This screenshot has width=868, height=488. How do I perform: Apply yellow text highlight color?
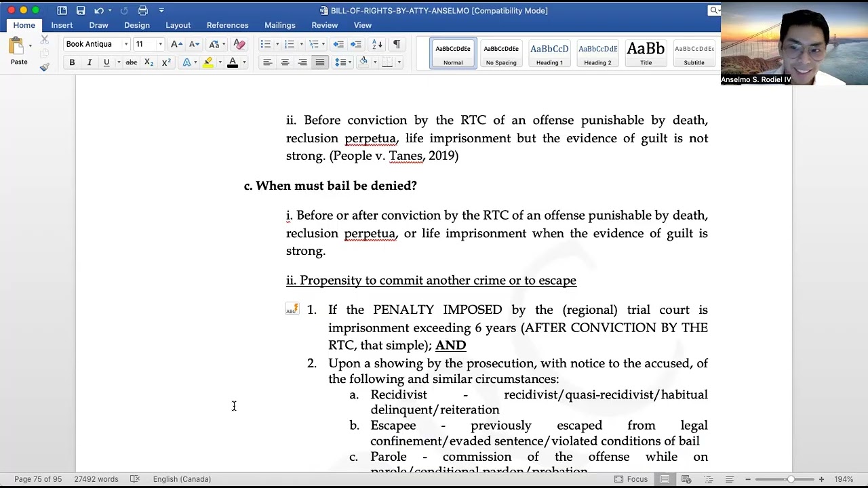(208, 62)
